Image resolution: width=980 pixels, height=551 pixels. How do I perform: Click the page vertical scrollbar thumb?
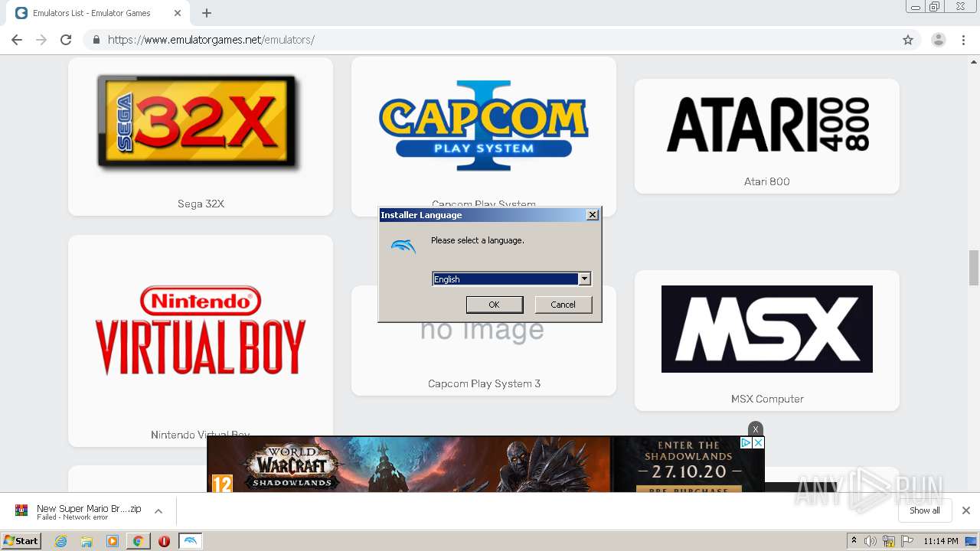(x=974, y=267)
